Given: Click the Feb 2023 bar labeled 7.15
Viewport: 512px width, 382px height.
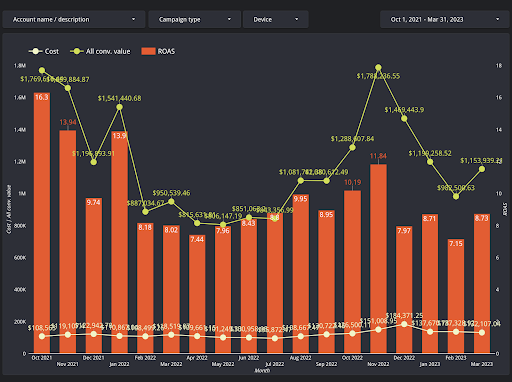Looking at the screenshot, I should click(456, 296).
